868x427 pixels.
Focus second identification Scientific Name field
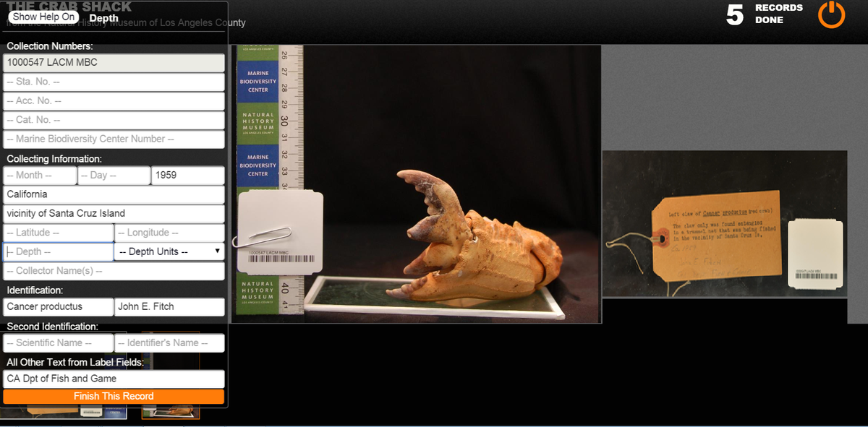(x=58, y=343)
